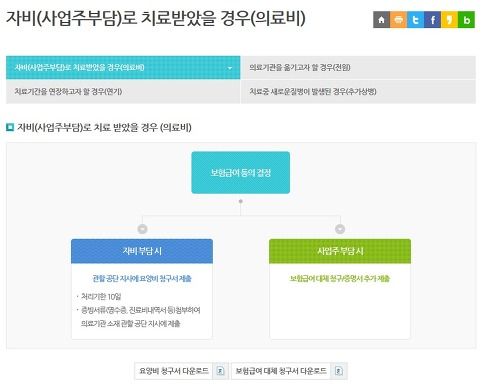Viewport: 500px width, 384px height.
Task: Share page via Facebook icon
Action: [x=432, y=20]
